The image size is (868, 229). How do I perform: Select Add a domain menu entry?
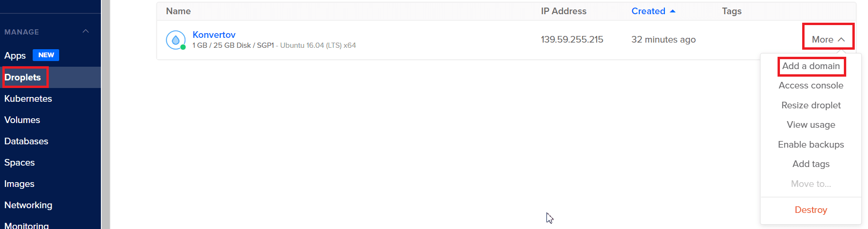pos(811,66)
